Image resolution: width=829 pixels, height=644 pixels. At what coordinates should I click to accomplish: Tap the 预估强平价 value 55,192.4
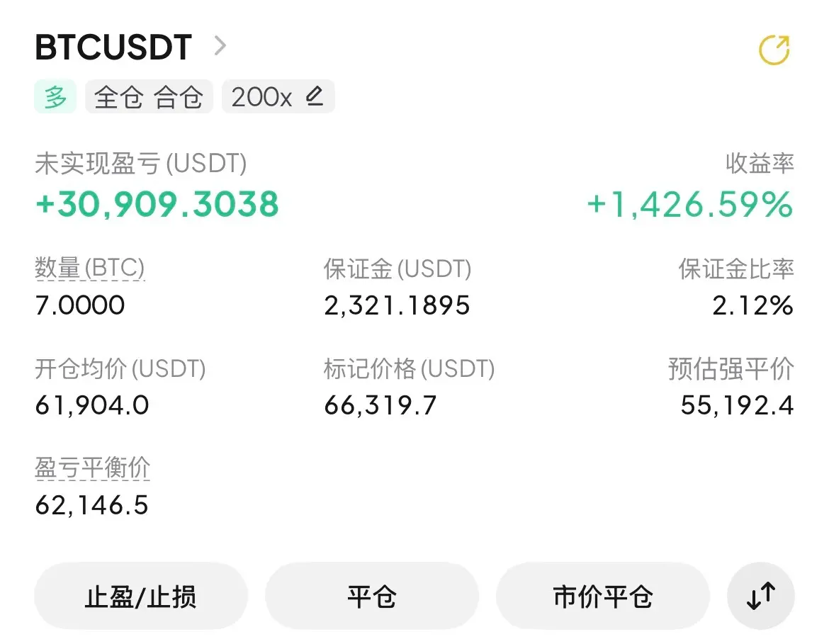[737, 405]
